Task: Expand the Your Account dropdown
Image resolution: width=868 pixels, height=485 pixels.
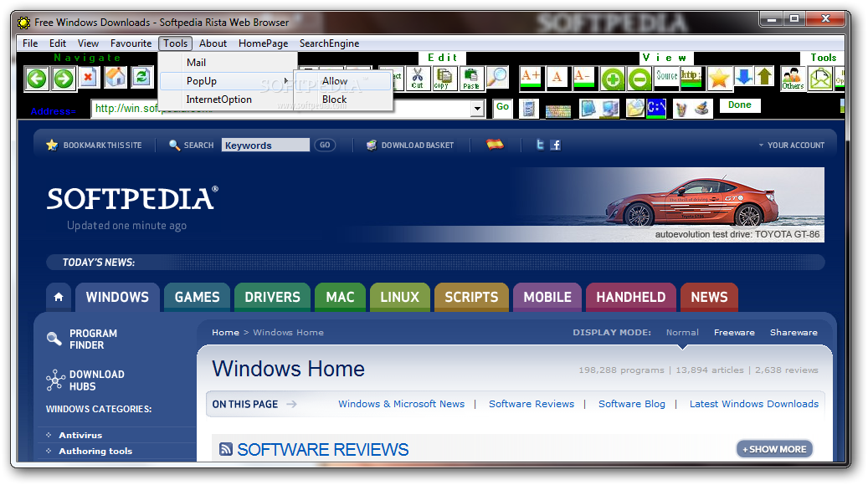Action: click(x=791, y=145)
